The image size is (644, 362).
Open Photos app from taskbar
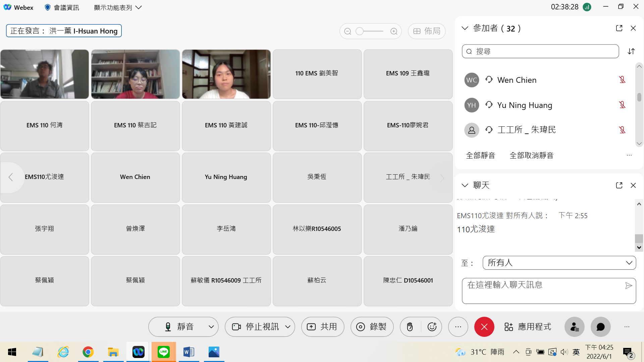(214, 352)
